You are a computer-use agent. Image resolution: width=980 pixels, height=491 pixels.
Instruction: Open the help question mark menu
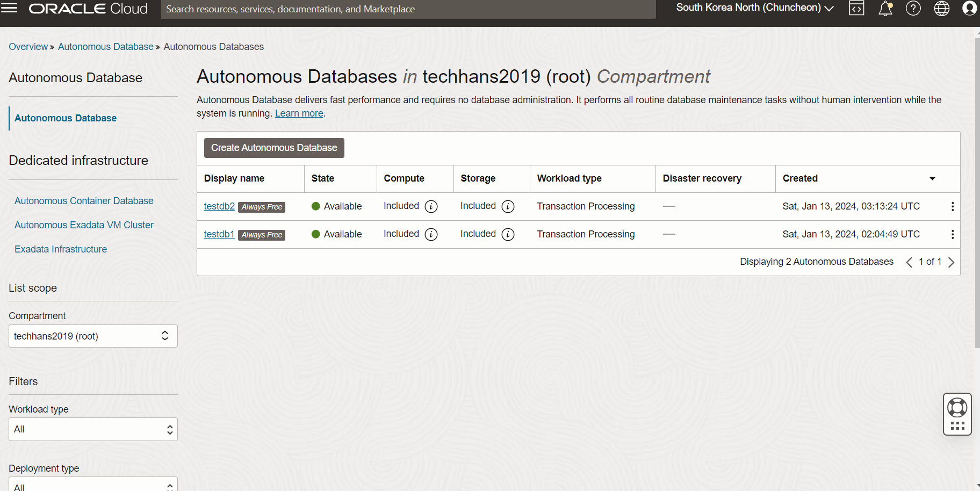click(913, 8)
